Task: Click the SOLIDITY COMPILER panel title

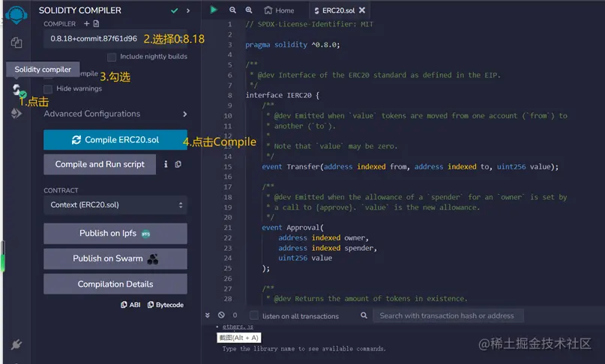Action: click(80, 10)
